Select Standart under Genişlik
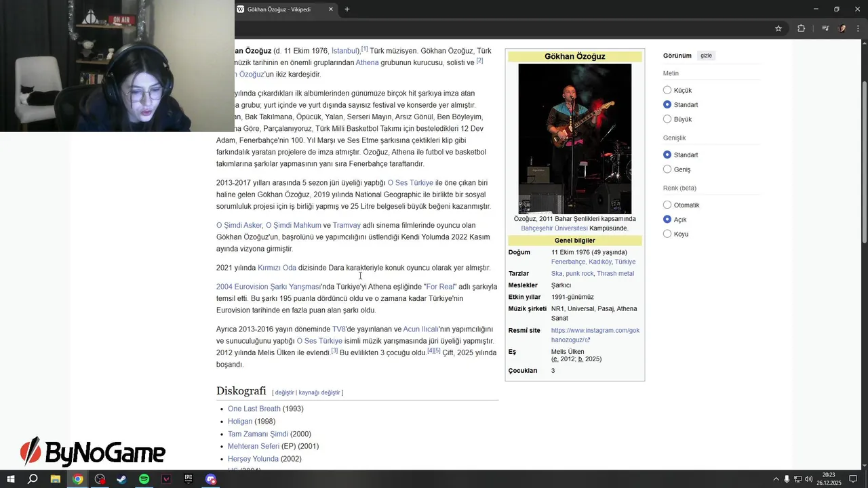The image size is (868, 488). (x=667, y=155)
